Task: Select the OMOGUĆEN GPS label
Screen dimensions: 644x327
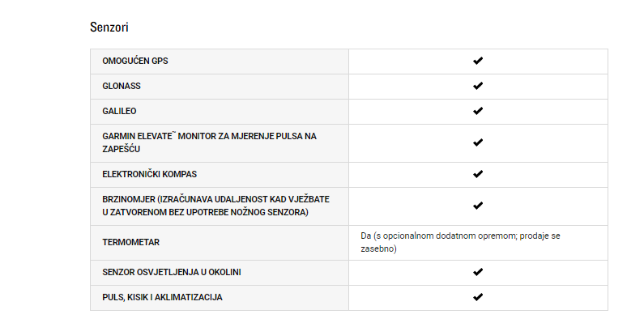Action: (x=135, y=61)
